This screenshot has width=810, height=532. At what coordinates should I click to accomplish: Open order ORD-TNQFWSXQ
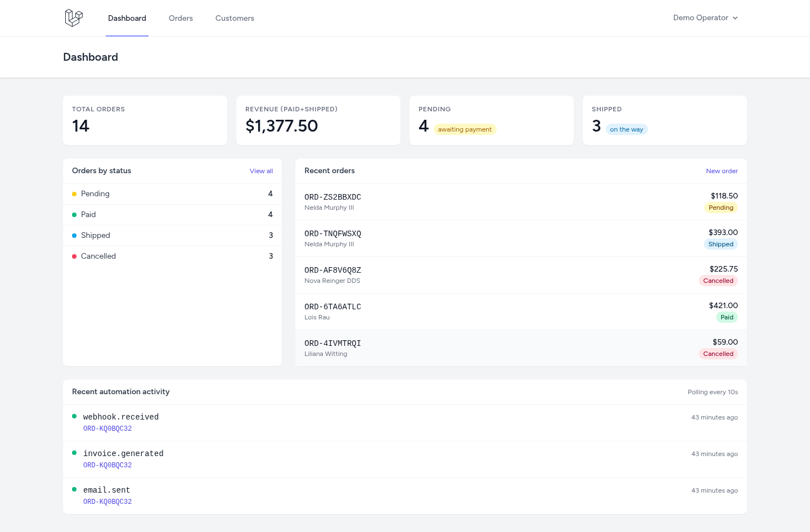pos(521,238)
